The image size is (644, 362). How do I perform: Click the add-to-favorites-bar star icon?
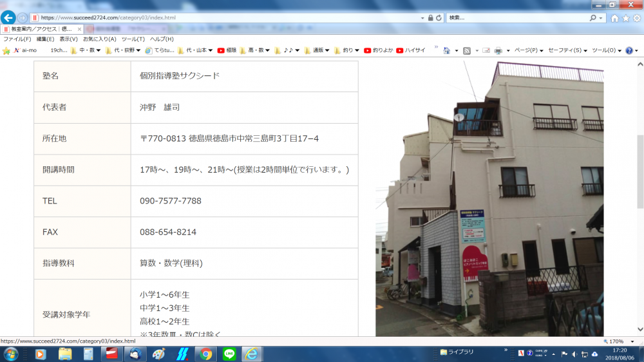tap(6, 50)
